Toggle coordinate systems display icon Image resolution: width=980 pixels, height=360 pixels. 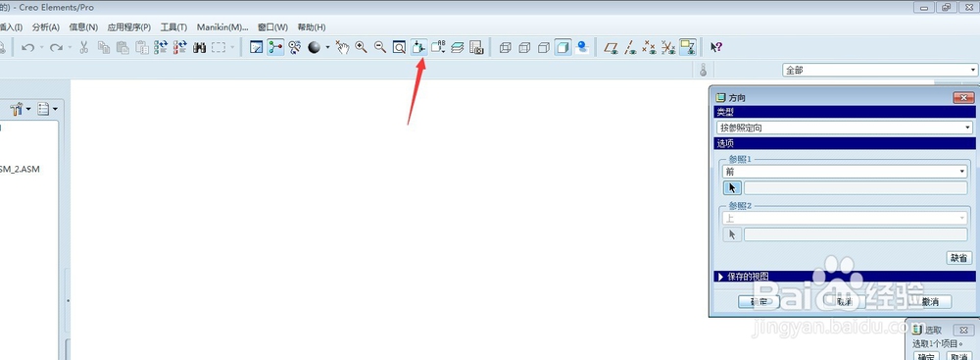668,48
